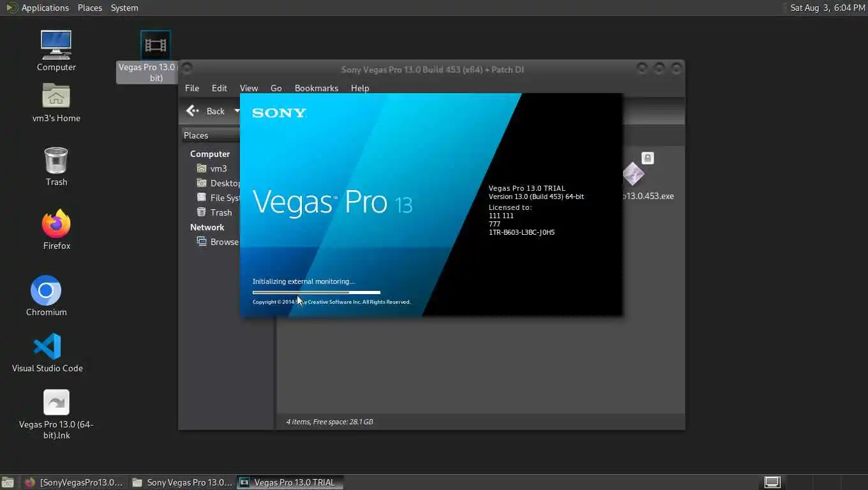Screen dimensions: 868x490
Task: Open the View menu in file manager
Action: 249,88
